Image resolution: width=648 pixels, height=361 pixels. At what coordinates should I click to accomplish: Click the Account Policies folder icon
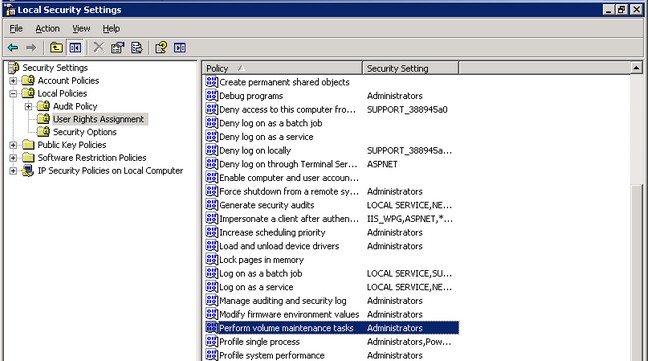pyautogui.click(x=28, y=80)
